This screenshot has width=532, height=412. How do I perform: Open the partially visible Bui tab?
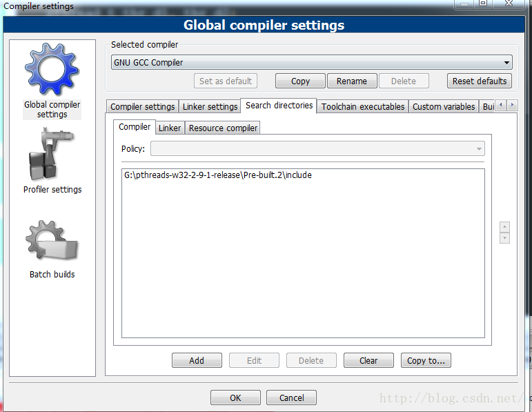click(489, 106)
